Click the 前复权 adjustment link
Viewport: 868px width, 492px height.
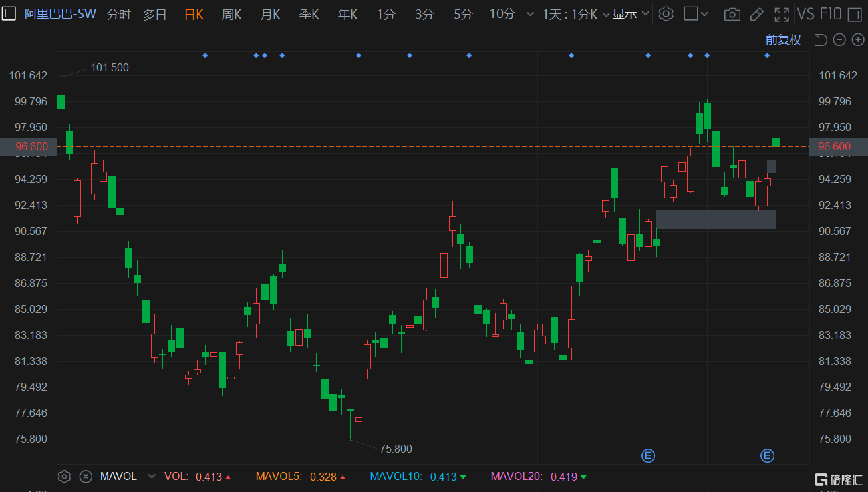tap(783, 40)
